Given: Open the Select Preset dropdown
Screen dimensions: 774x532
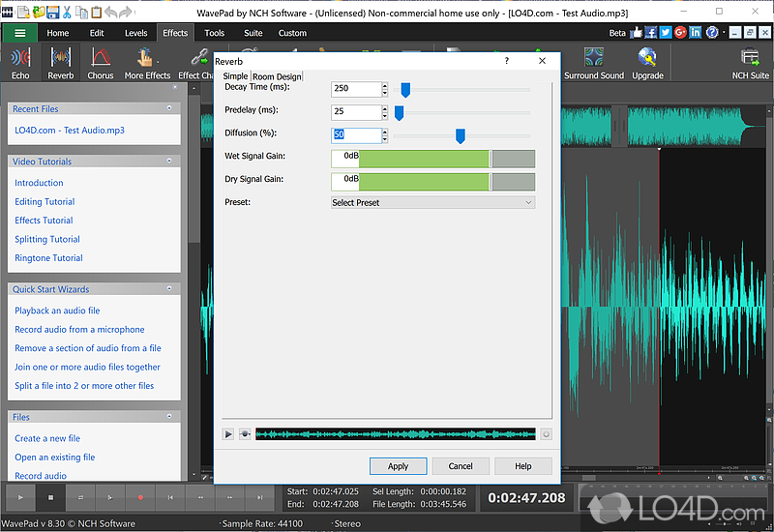Looking at the screenshot, I should pos(432,202).
